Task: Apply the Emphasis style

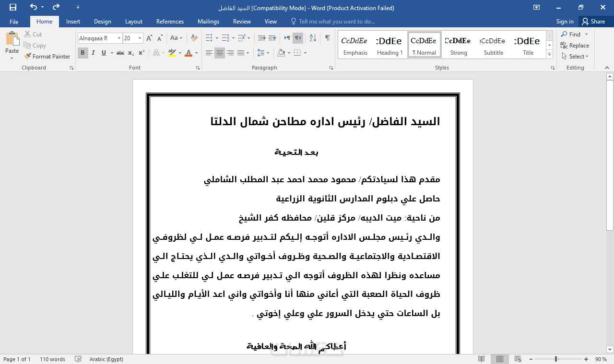Action: (x=355, y=45)
